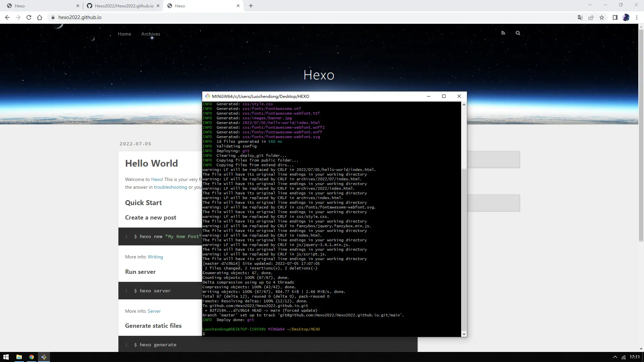The width and height of the screenshot is (644, 362).
Task: Open the Hexo site title
Action: [319, 75]
